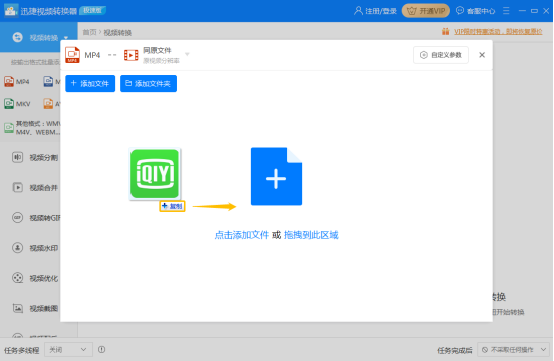
Task: Expand the output format dropdown arrow
Action: [x=187, y=54]
